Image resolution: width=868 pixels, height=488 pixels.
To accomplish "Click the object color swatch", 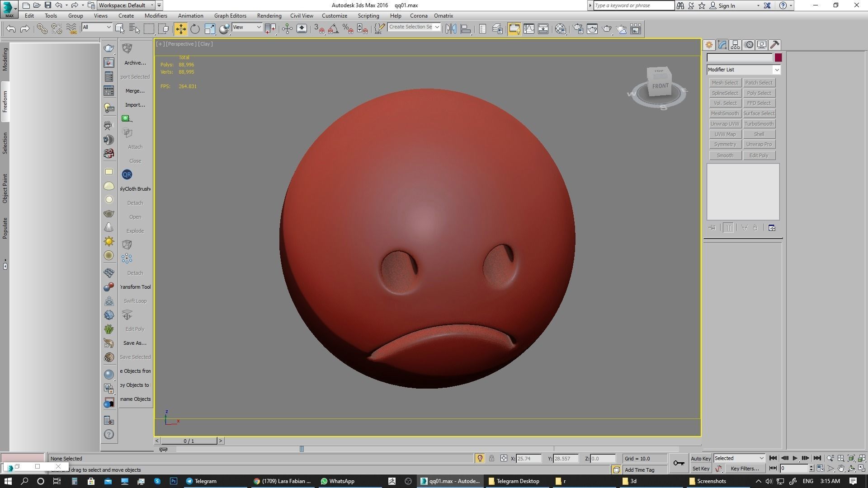I will point(778,57).
